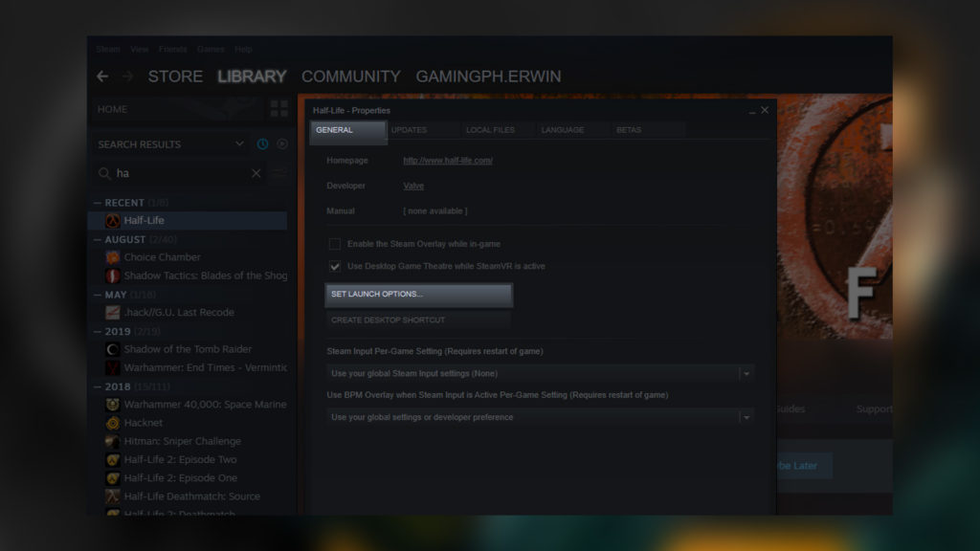Click Half-Life 2: Episode Two icon
Screen dimensions: 980x551
pyautogui.click(x=113, y=460)
